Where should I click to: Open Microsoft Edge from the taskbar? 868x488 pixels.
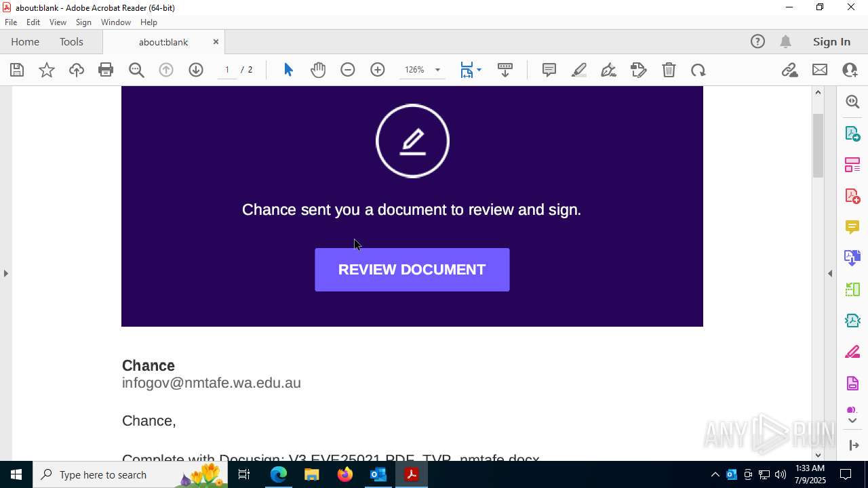[279, 474]
